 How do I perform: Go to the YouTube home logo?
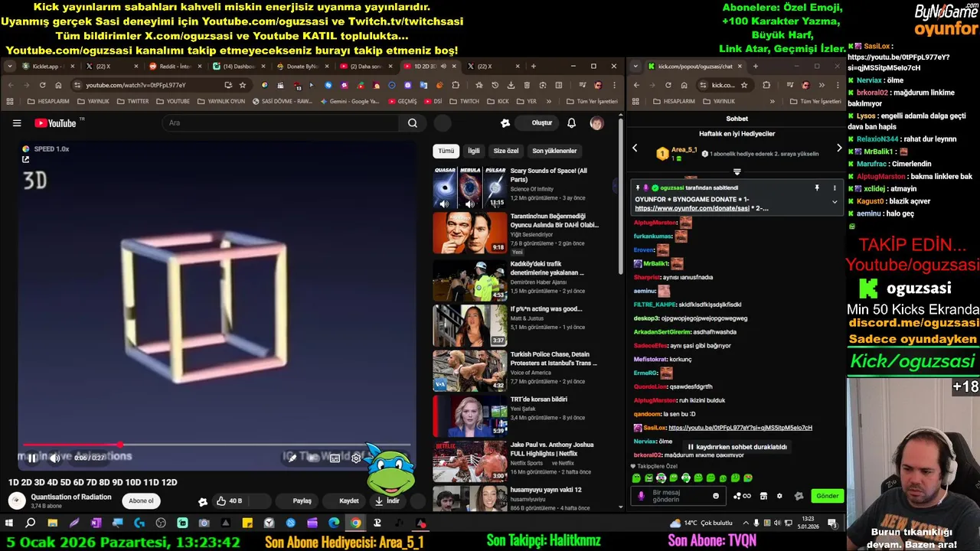point(56,123)
